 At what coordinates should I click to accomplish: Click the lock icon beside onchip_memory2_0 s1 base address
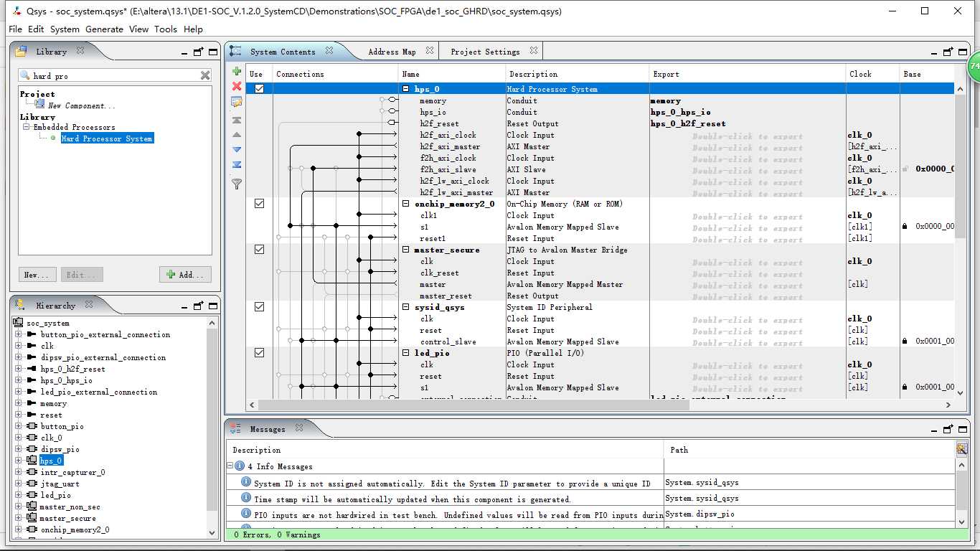(x=905, y=227)
